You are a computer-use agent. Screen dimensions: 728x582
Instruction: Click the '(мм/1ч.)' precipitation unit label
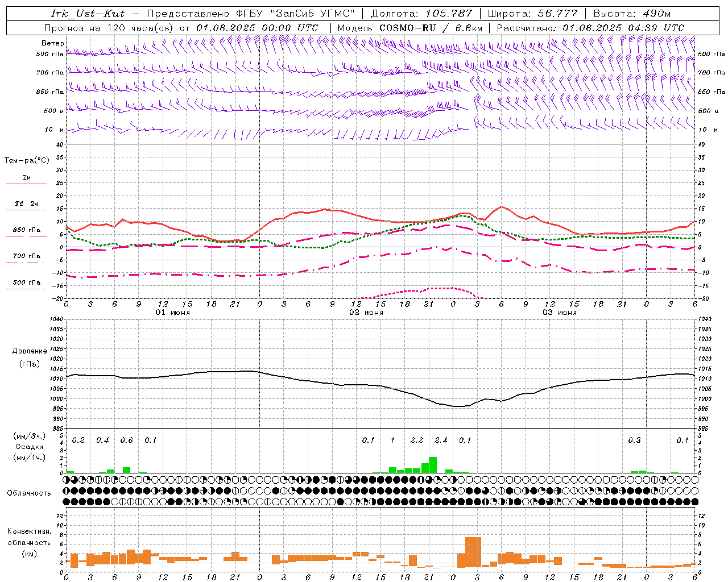tap(30, 458)
